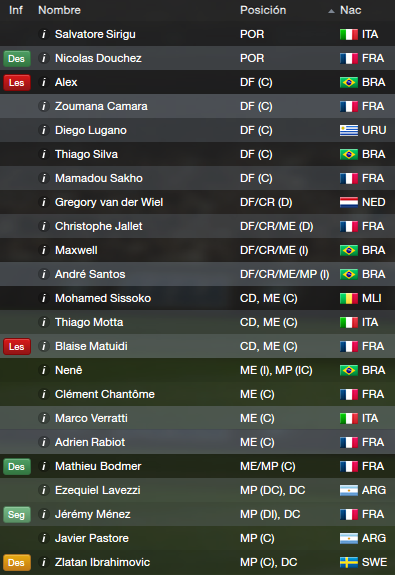Click the Inf column header

16,10
